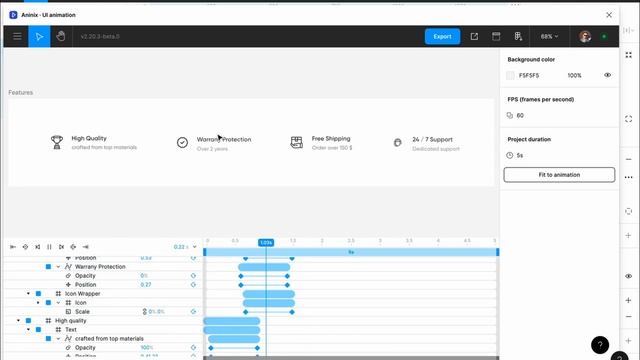Click Fit to animation button
Viewport: 640px width, 360px height.
click(559, 175)
